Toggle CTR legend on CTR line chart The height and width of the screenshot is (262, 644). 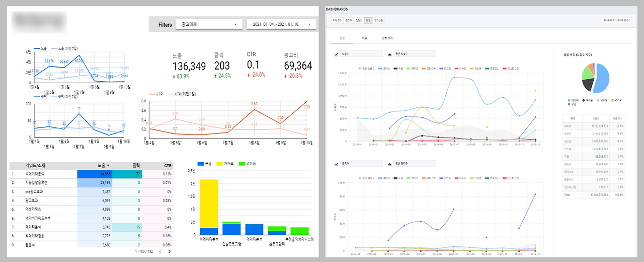coord(156,94)
